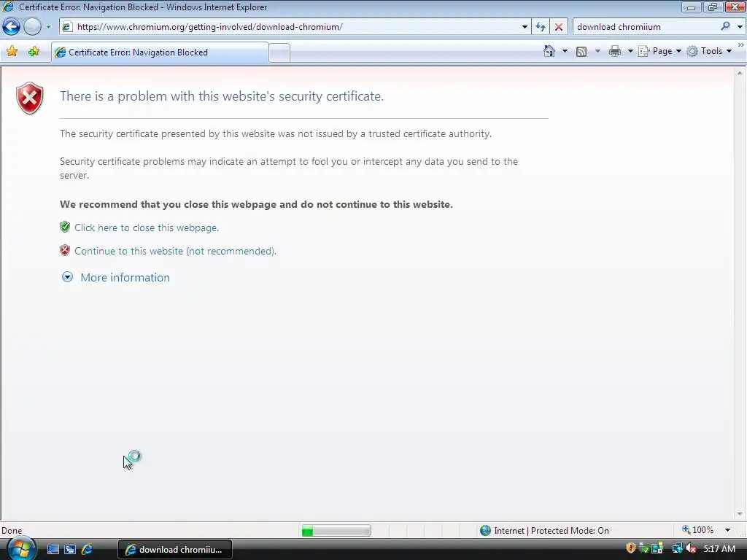Expand the Print dropdown arrow
Viewport: 747px width, 560px height.
630,51
